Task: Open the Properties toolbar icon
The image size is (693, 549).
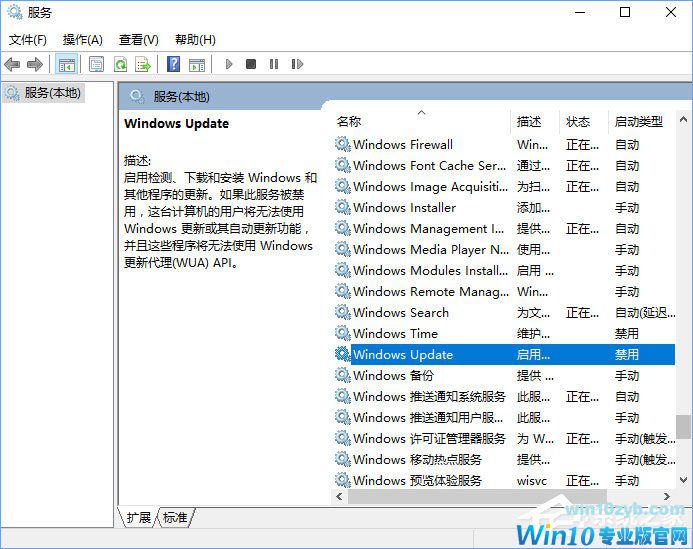Action: (x=96, y=65)
